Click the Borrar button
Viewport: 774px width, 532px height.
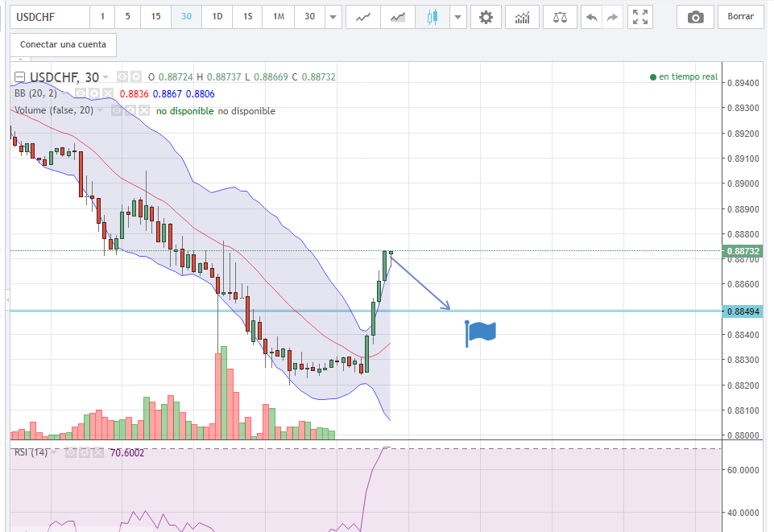click(x=740, y=17)
